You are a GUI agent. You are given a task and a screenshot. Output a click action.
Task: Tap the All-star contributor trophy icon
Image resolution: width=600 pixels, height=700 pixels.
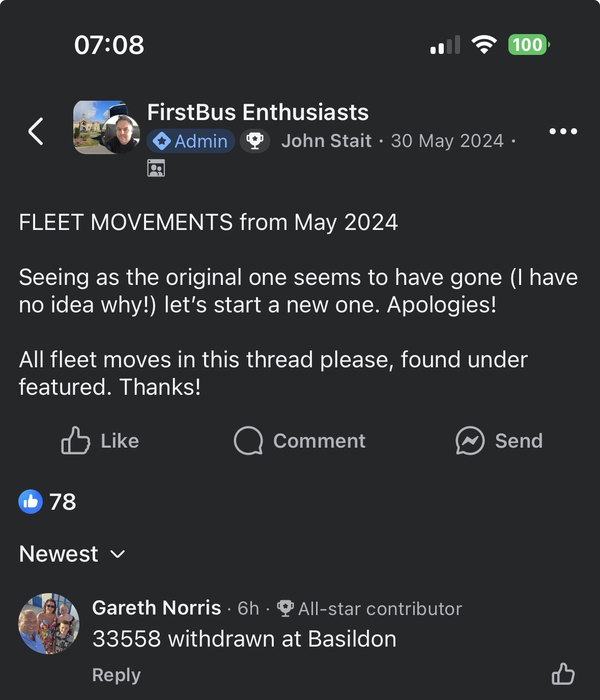[x=285, y=608]
